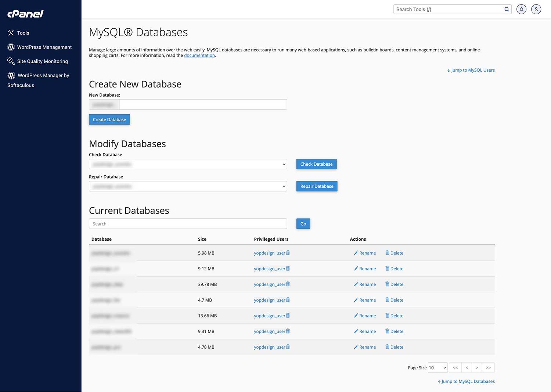Rename the 4.7 MB database

coord(365,300)
